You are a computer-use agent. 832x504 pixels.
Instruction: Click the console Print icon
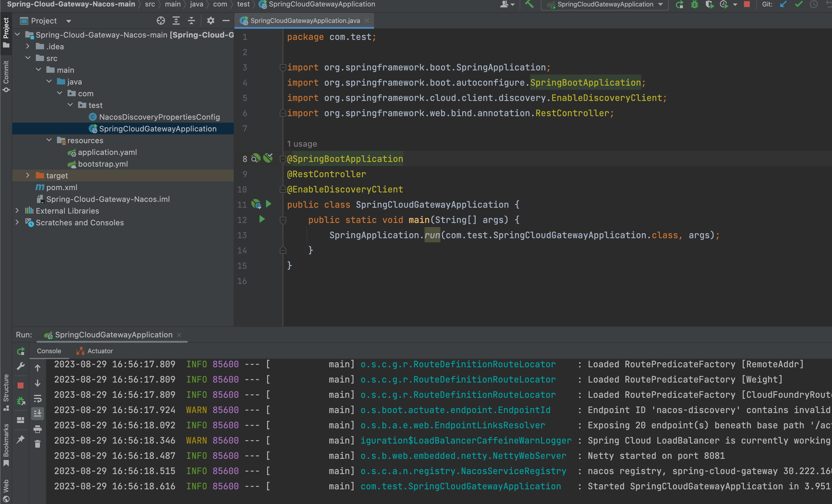pos(38,429)
